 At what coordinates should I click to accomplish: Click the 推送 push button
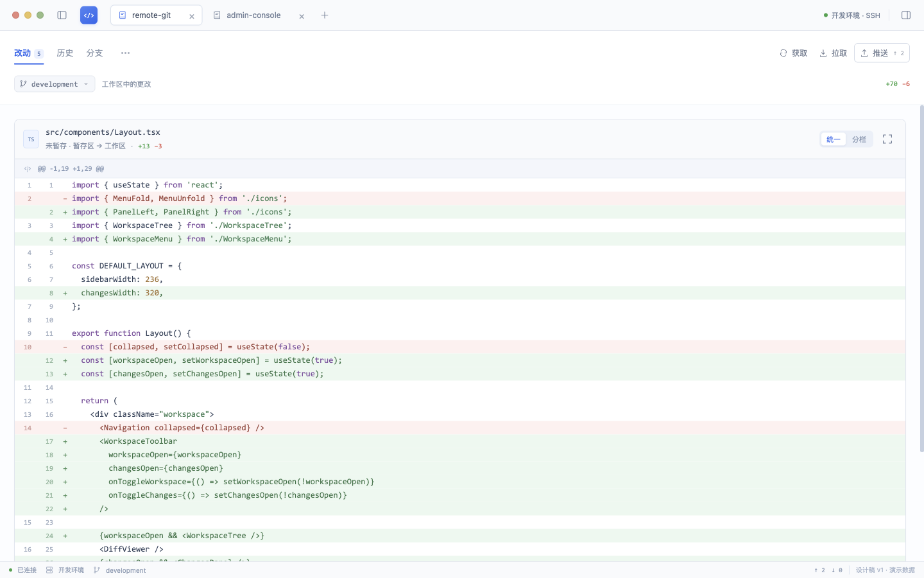882,53
